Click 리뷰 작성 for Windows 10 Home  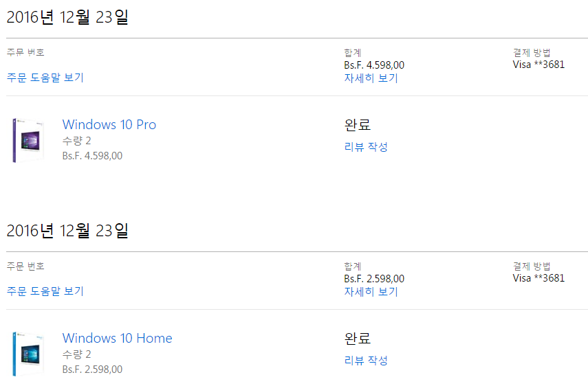point(366,360)
